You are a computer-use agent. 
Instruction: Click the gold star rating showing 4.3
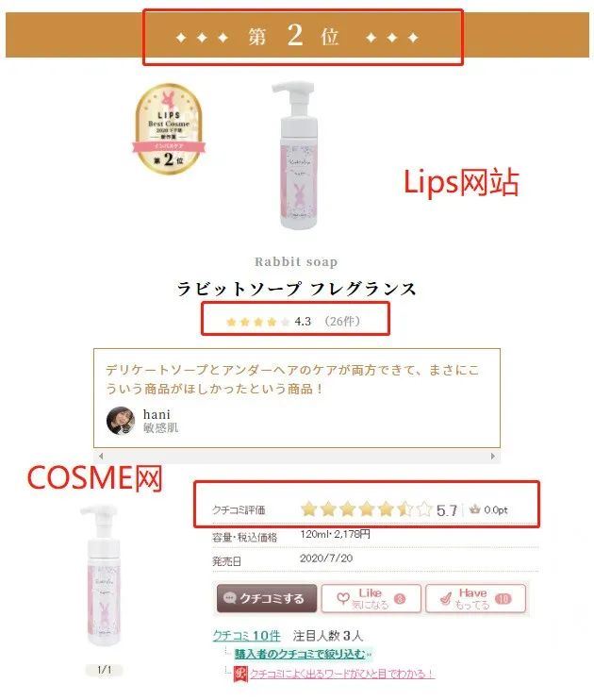[258, 322]
